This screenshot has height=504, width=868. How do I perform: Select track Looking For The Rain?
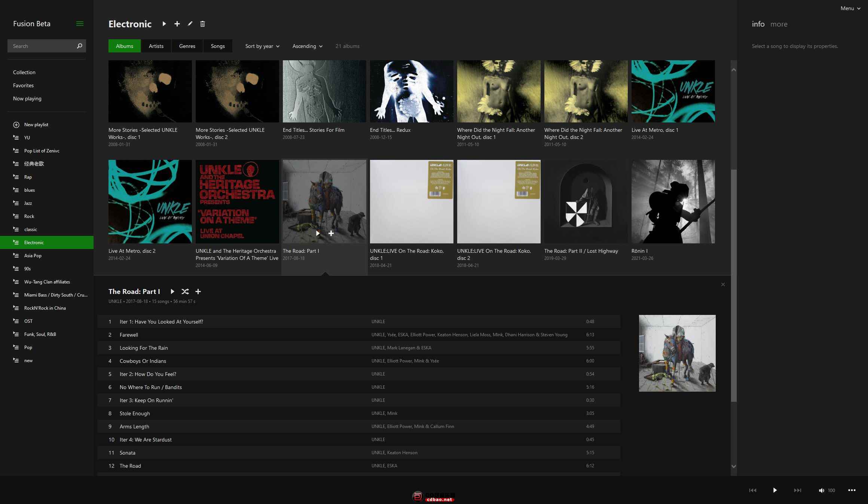(x=359, y=348)
